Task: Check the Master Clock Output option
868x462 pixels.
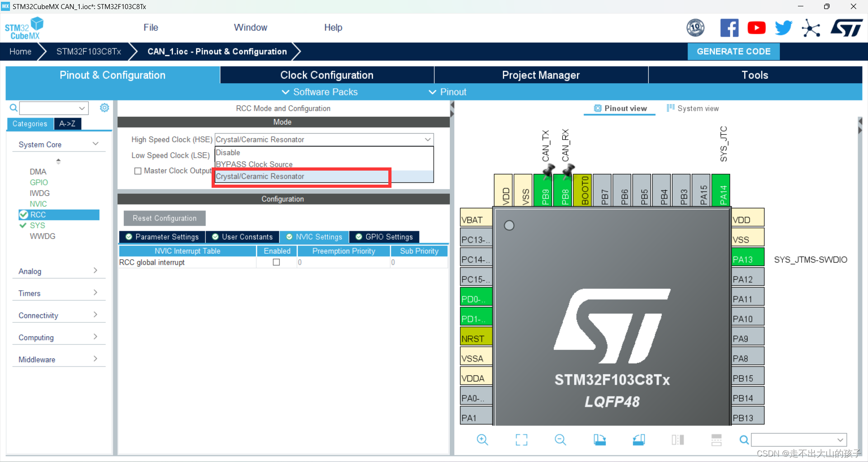Action: (138, 171)
